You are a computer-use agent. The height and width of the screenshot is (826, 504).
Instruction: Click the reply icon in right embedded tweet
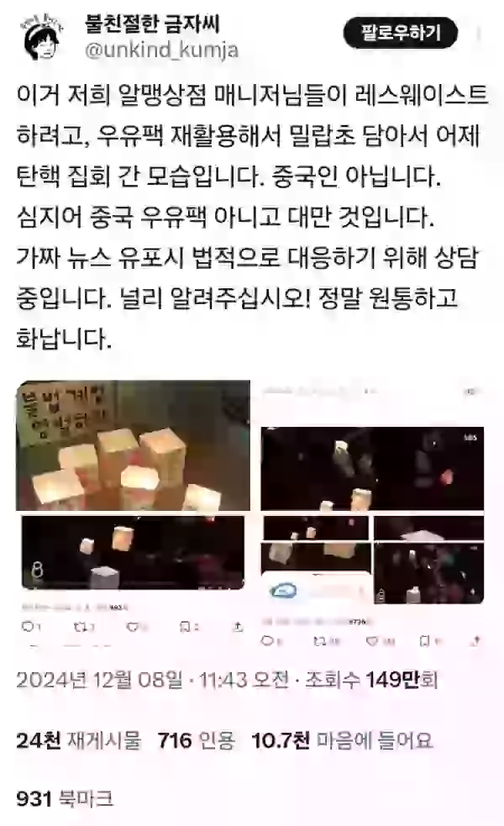(x=267, y=640)
